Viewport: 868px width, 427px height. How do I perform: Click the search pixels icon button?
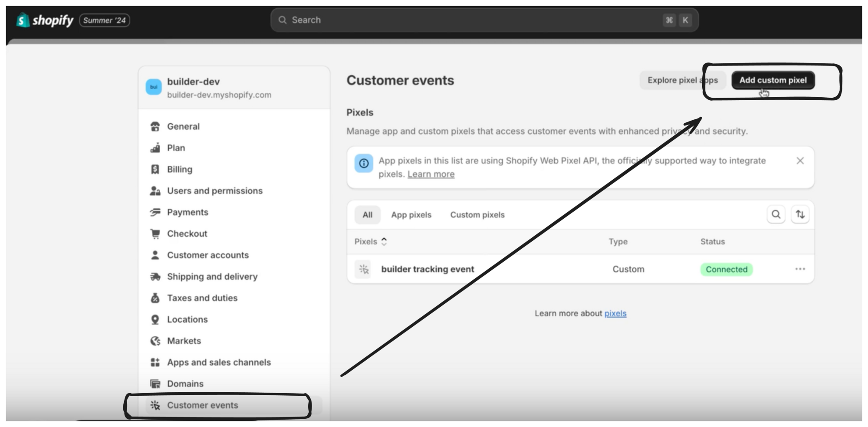[x=776, y=214]
